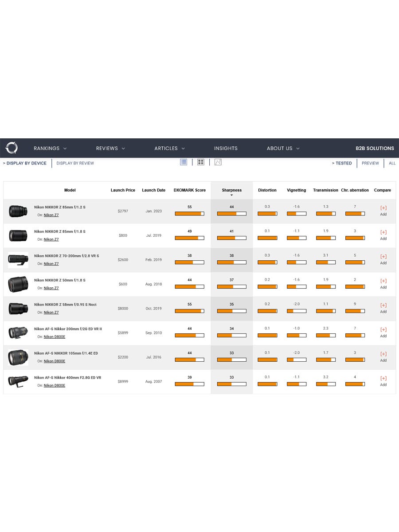399x532 pixels.
Task: Click NIKKOR Z 50mm f/1.8 S lens thumbnail
Action: pos(18,284)
